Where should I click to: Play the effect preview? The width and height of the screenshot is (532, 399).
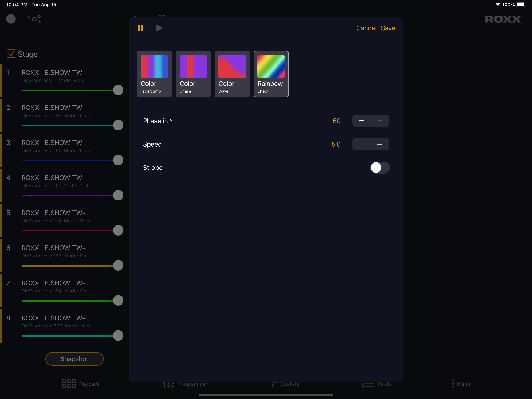click(159, 28)
